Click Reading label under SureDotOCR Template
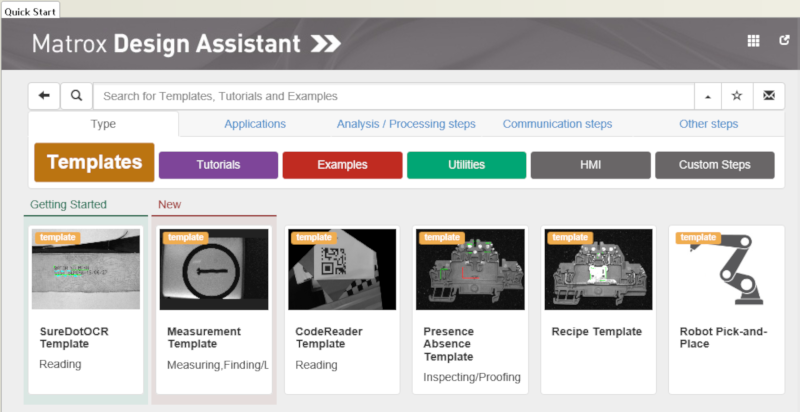The height and width of the screenshot is (412, 800). [x=60, y=364]
